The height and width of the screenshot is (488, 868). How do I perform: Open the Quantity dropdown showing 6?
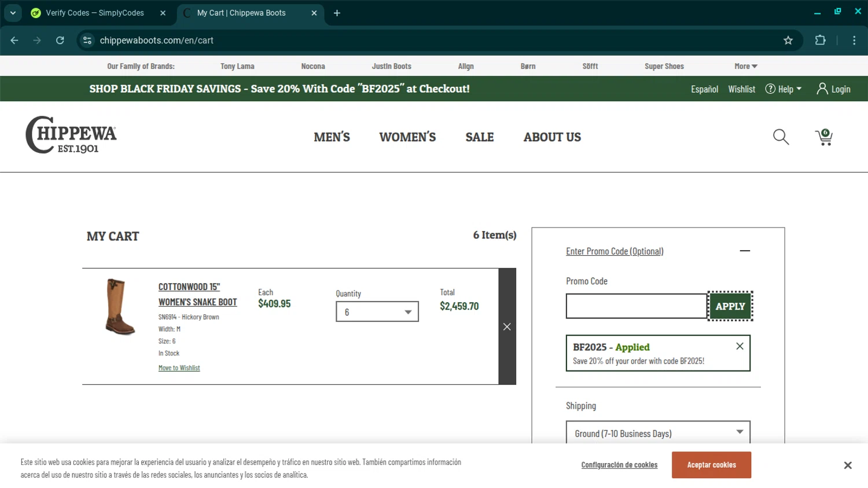pos(377,312)
